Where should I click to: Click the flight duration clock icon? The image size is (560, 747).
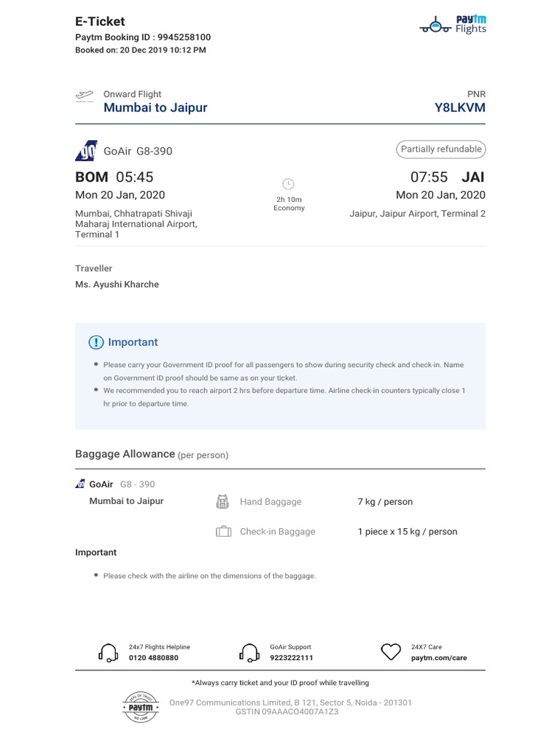pyautogui.click(x=288, y=184)
